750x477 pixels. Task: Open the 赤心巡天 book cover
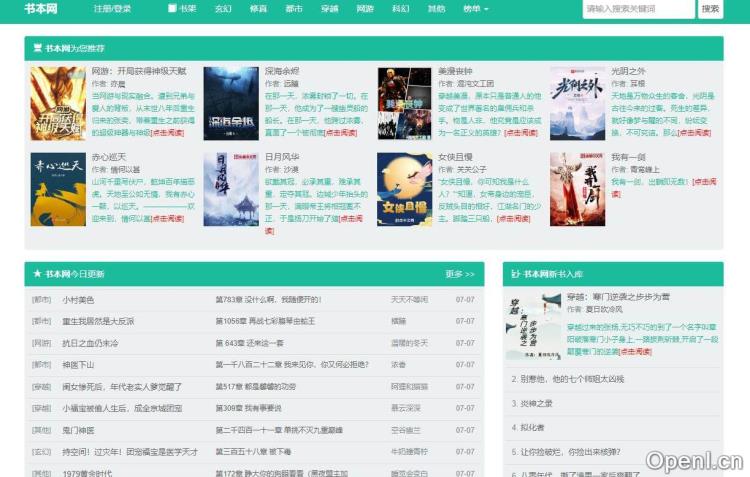pos(58,189)
